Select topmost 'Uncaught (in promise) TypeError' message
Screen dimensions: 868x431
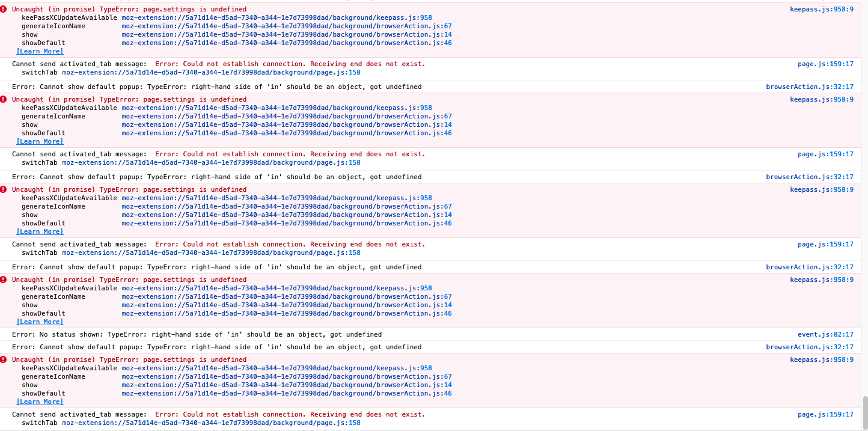129,9
